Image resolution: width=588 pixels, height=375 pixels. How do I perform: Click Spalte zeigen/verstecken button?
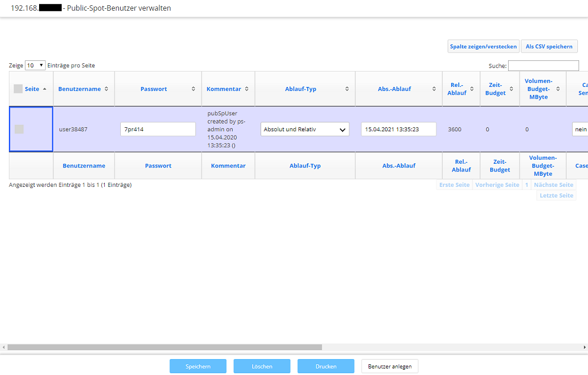point(483,47)
